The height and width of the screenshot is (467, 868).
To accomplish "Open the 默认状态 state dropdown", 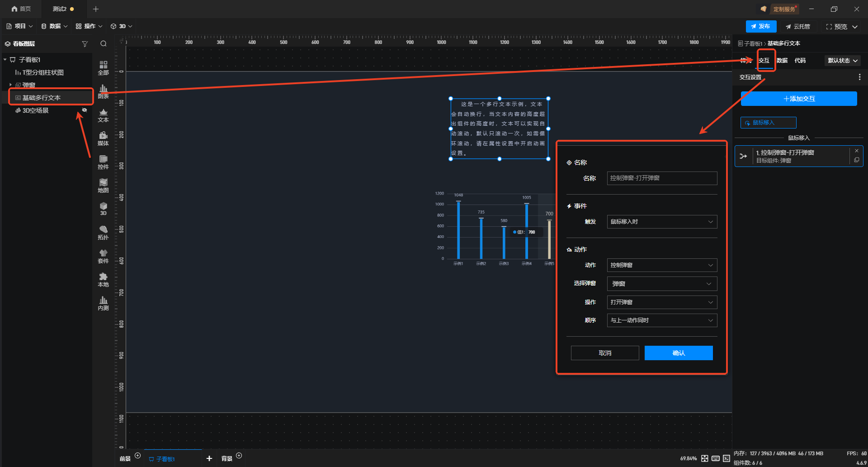I will 842,61.
